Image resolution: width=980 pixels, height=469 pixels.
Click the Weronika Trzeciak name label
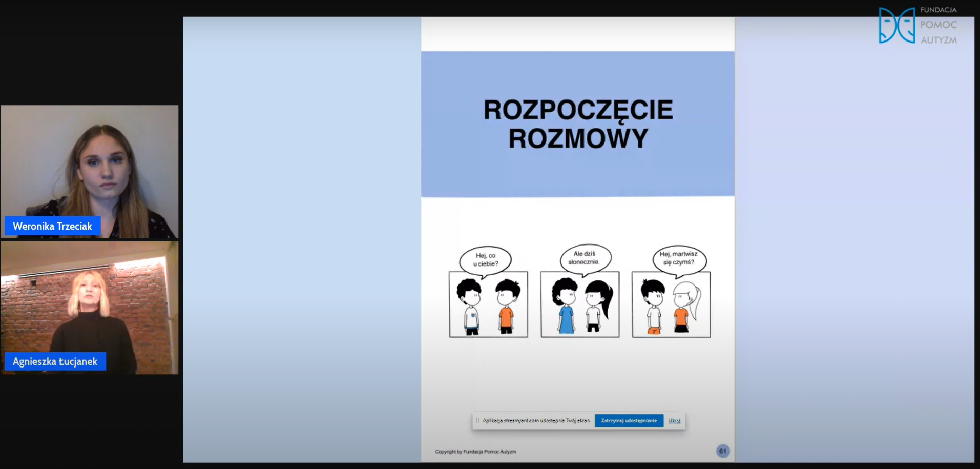click(x=52, y=226)
